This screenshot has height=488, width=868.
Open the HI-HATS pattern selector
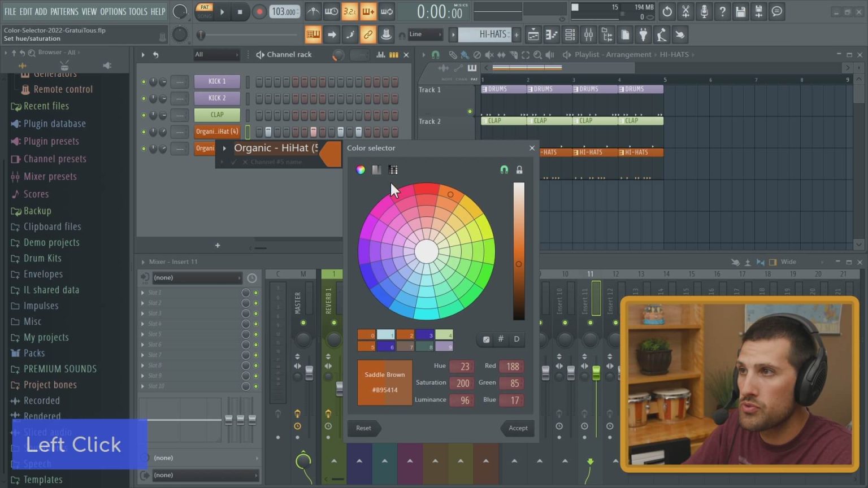click(x=485, y=34)
